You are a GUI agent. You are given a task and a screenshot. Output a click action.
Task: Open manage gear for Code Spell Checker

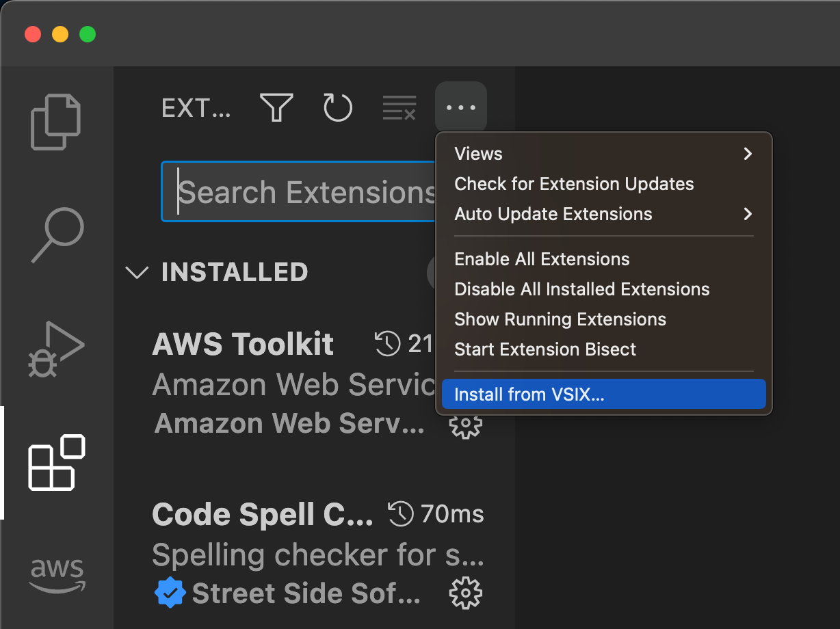[x=465, y=593]
